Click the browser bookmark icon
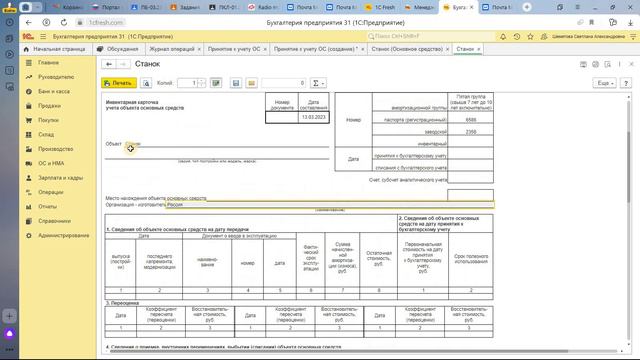Image resolution: width=640 pixels, height=360 pixels. tap(591, 22)
